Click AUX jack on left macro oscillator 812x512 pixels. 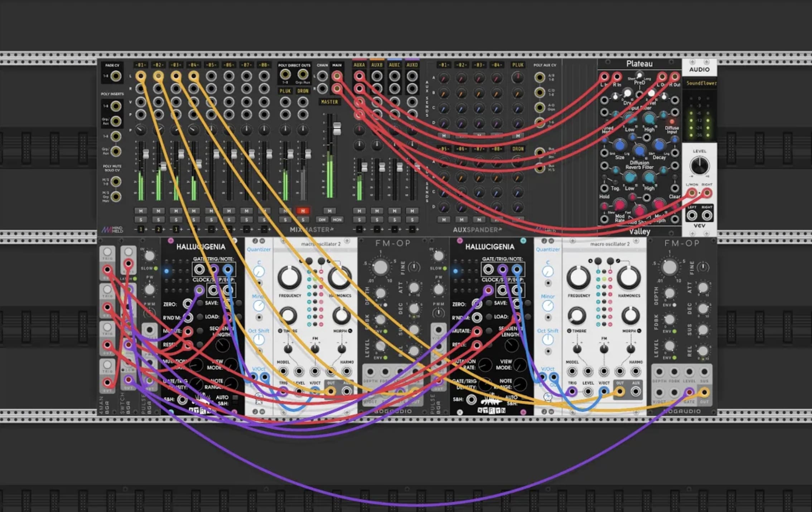[x=346, y=391]
